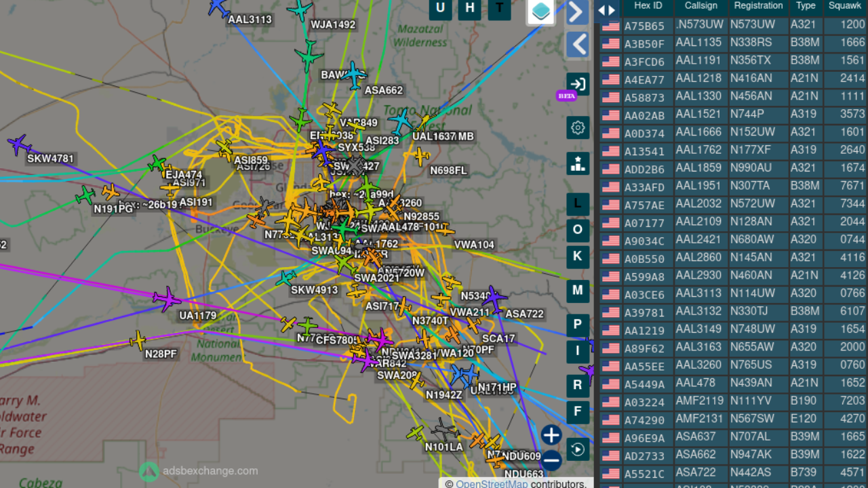Expand sidebar with the right chevron
The height and width of the screenshot is (488, 868).
[x=578, y=12]
